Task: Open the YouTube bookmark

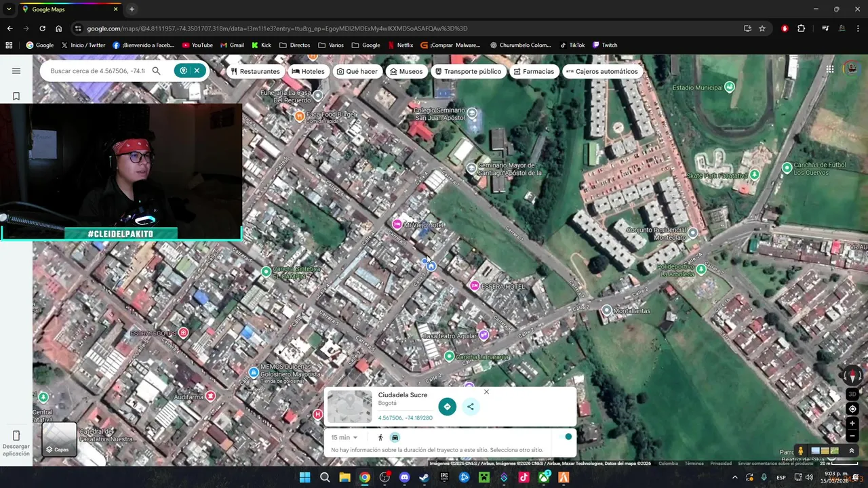Action: click(197, 45)
